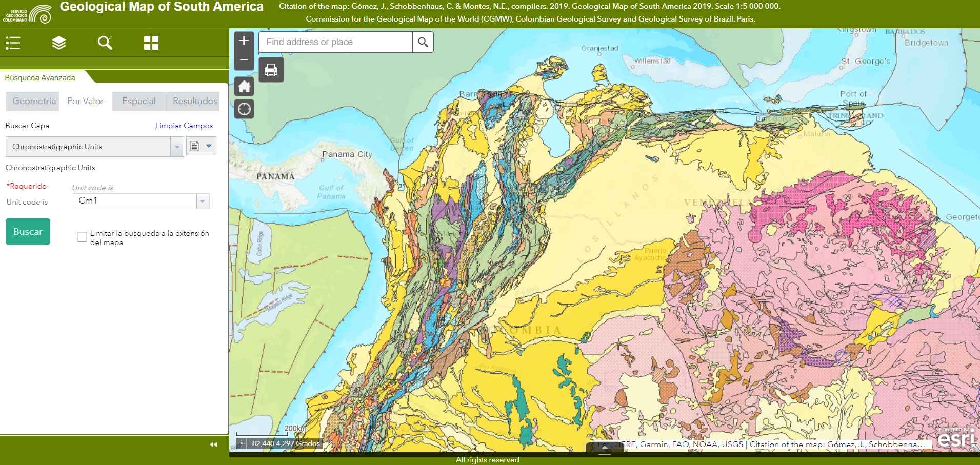The width and height of the screenshot is (980, 465).
Task: Switch to the Geometria tab
Action: coord(34,102)
